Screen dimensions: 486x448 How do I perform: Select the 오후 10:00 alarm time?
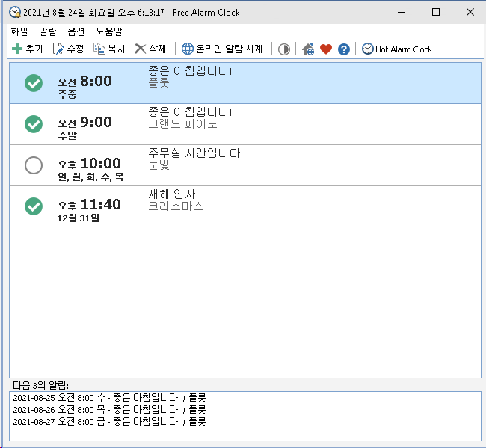click(89, 163)
